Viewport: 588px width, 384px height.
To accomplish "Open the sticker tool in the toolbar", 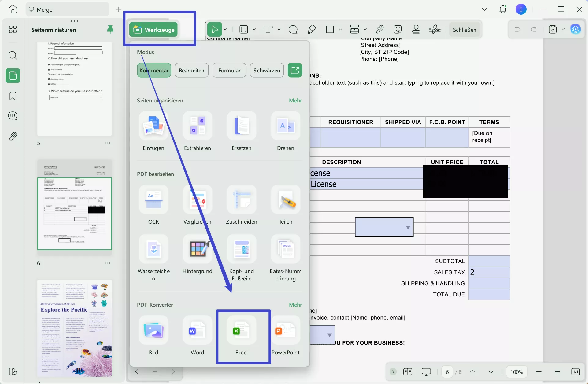I will (x=398, y=29).
